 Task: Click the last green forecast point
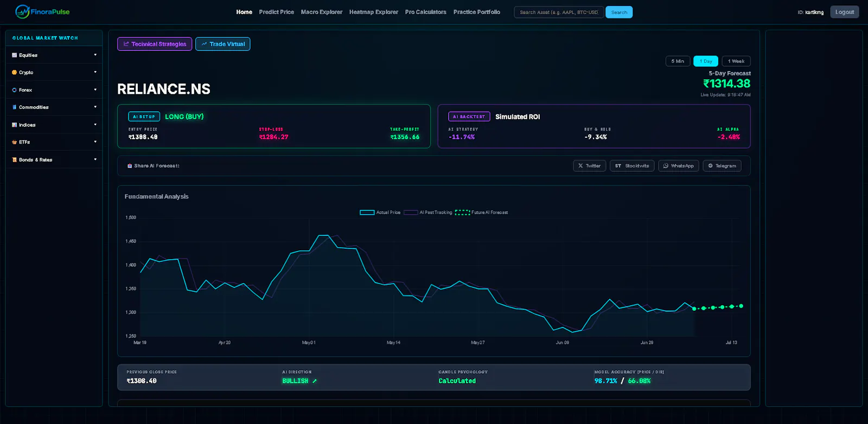tap(741, 306)
